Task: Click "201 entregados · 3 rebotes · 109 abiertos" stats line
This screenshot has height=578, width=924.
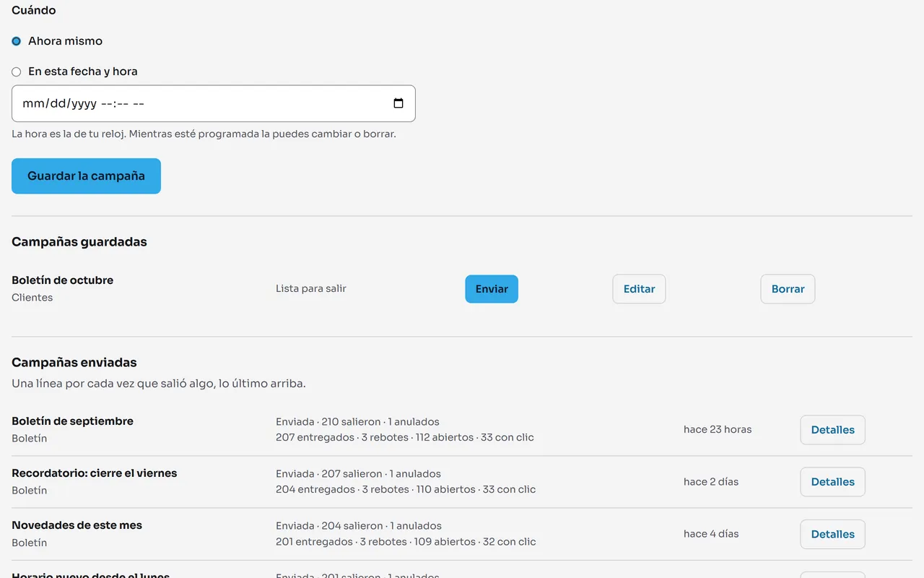Action: coord(406,541)
